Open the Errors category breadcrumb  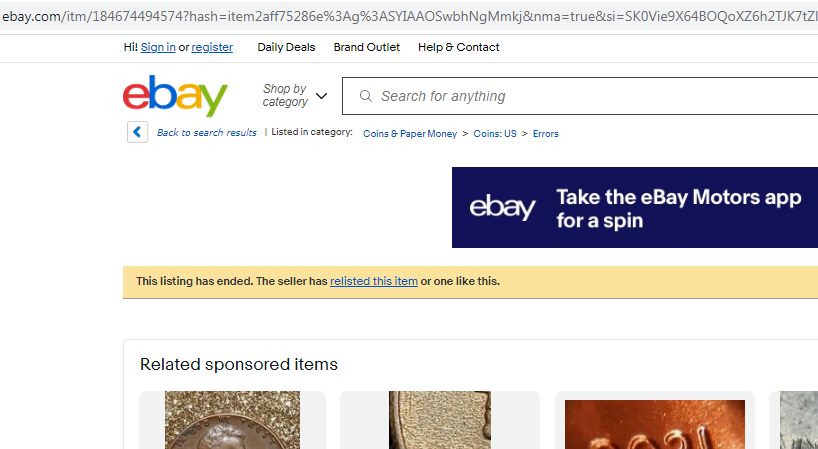pyautogui.click(x=546, y=134)
